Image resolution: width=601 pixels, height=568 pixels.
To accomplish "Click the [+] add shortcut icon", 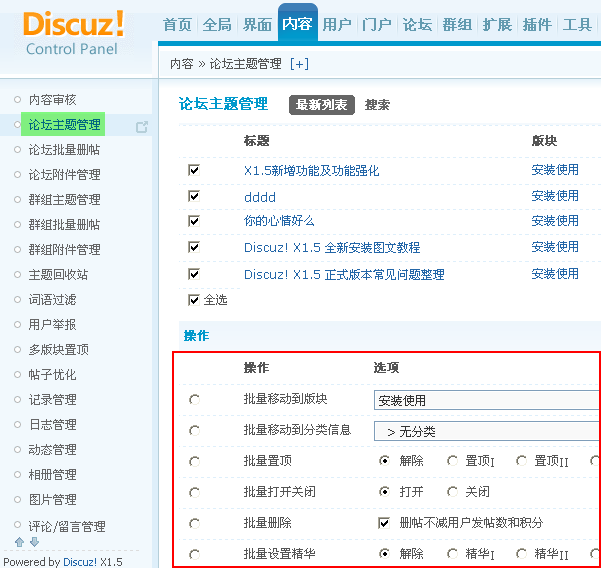I will (x=299, y=64).
